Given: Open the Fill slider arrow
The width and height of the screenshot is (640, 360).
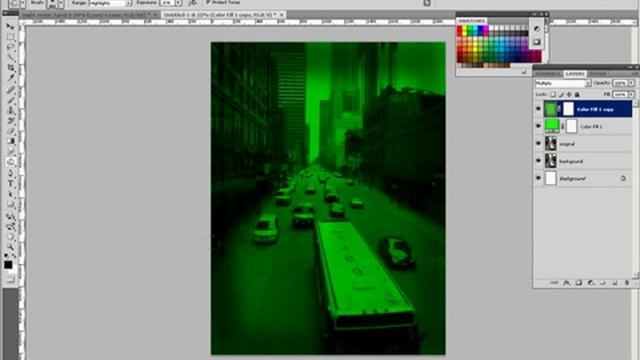Looking at the screenshot, I should coord(631,94).
